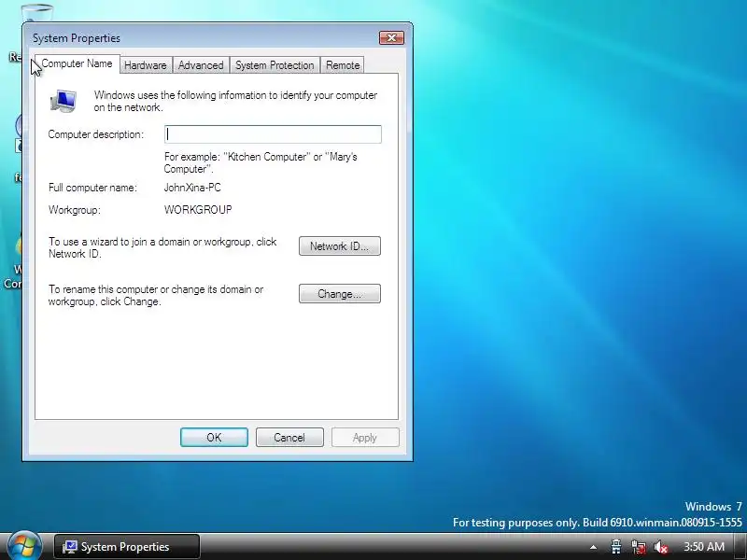Confirm with the OK button
The width and height of the screenshot is (747, 560).
click(214, 438)
